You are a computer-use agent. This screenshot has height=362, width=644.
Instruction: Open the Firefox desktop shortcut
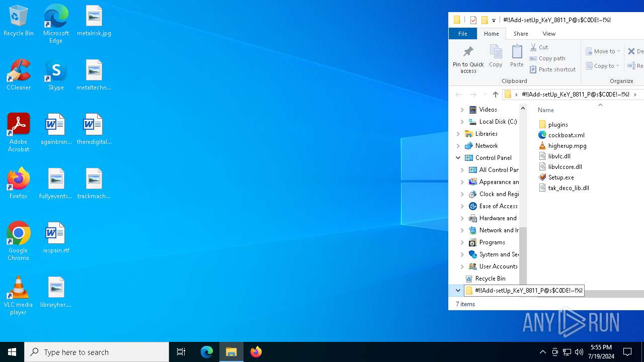click(19, 184)
